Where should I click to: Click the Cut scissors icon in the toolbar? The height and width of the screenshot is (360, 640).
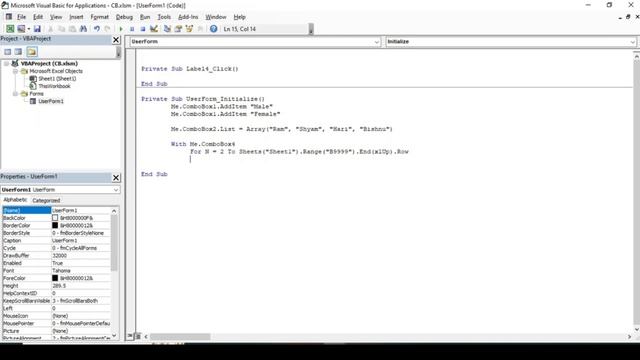click(x=51, y=29)
